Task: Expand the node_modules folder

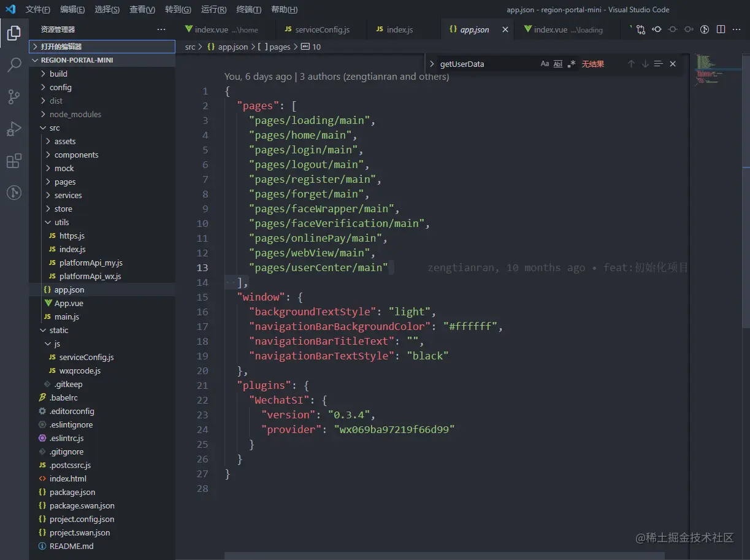Action: (102, 114)
